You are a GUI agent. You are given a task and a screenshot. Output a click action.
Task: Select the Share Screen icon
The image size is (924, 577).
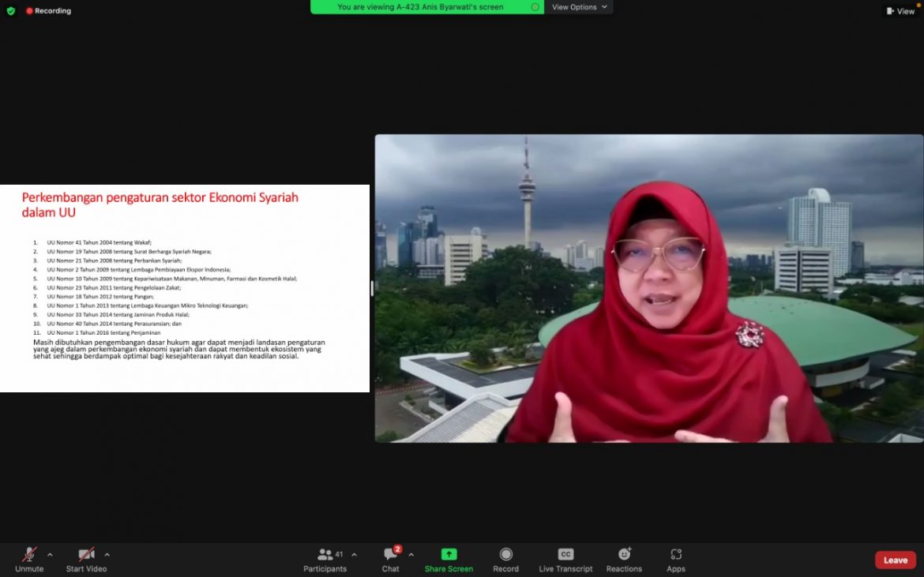coord(449,559)
